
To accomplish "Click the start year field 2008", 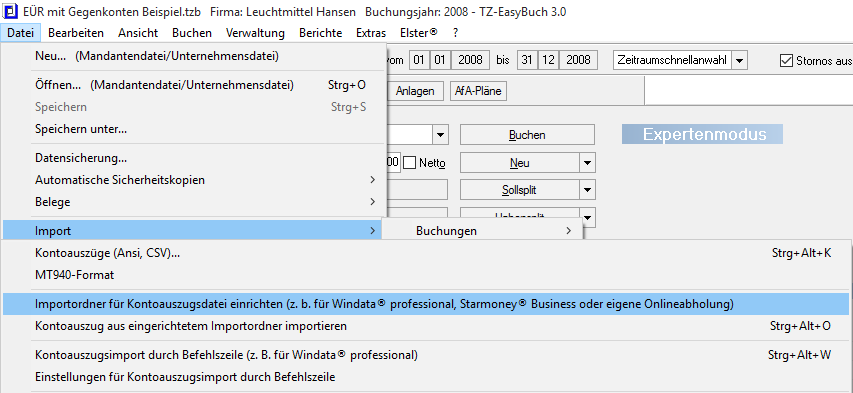I will (470, 60).
